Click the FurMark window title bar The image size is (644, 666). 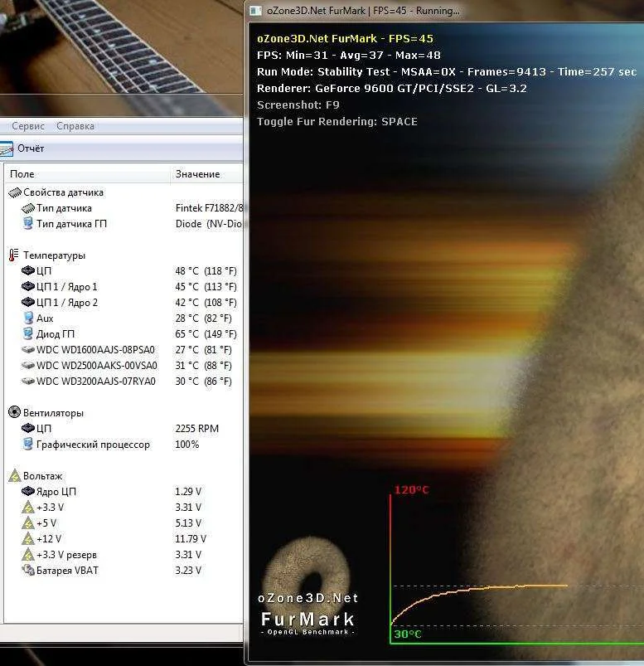point(444,11)
